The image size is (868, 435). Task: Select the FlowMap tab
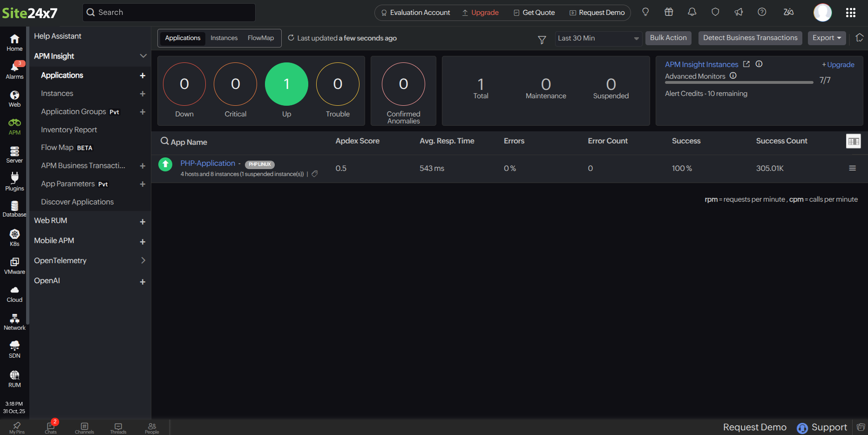(x=260, y=38)
